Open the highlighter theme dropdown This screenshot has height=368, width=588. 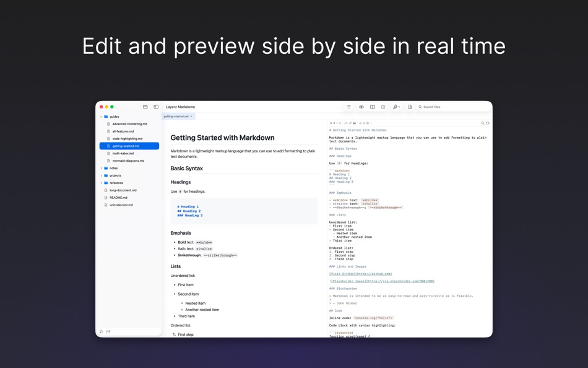coord(396,107)
